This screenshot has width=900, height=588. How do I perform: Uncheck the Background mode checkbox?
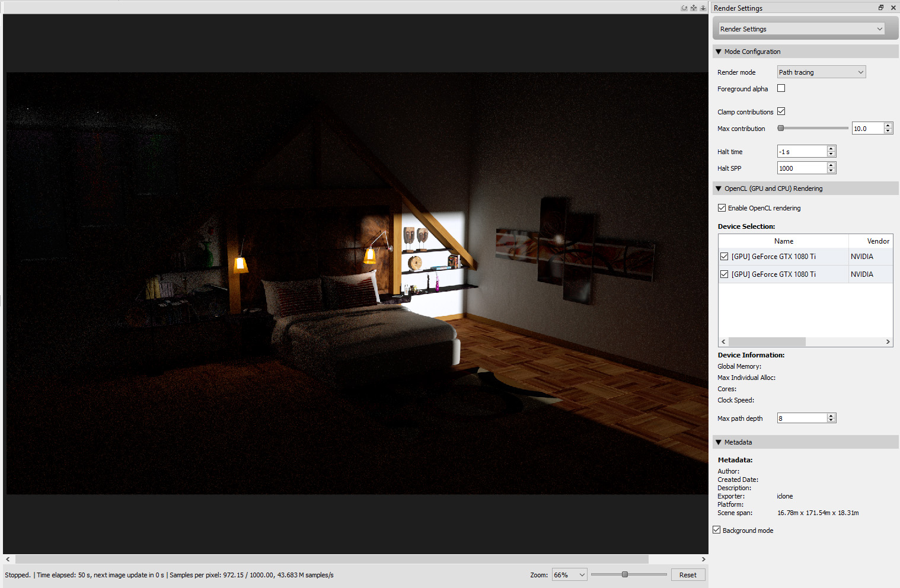click(716, 530)
